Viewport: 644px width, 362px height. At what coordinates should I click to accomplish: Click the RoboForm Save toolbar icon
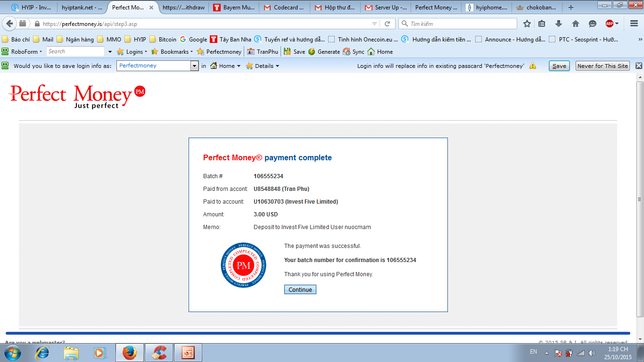tap(295, 52)
